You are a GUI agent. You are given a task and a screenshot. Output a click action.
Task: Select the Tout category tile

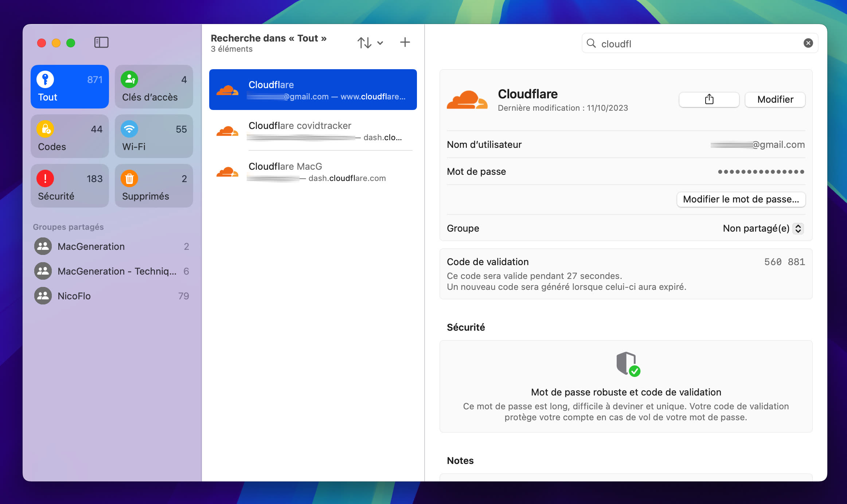(x=70, y=87)
